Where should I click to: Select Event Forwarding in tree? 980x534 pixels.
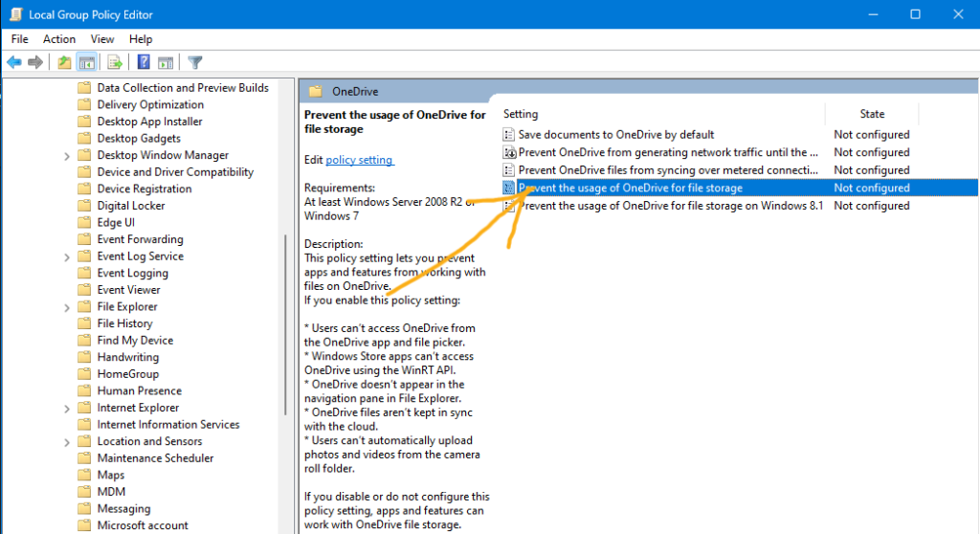click(140, 239)
